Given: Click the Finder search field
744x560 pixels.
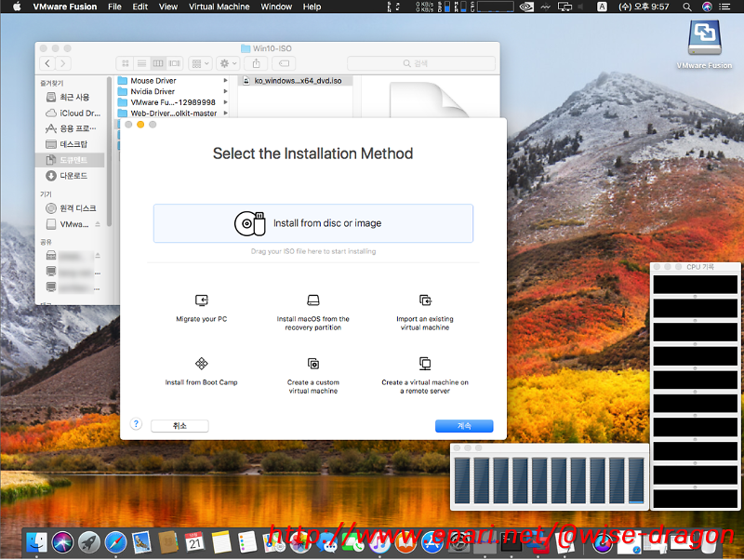Looking at the screenshot, I should point(421,63).
